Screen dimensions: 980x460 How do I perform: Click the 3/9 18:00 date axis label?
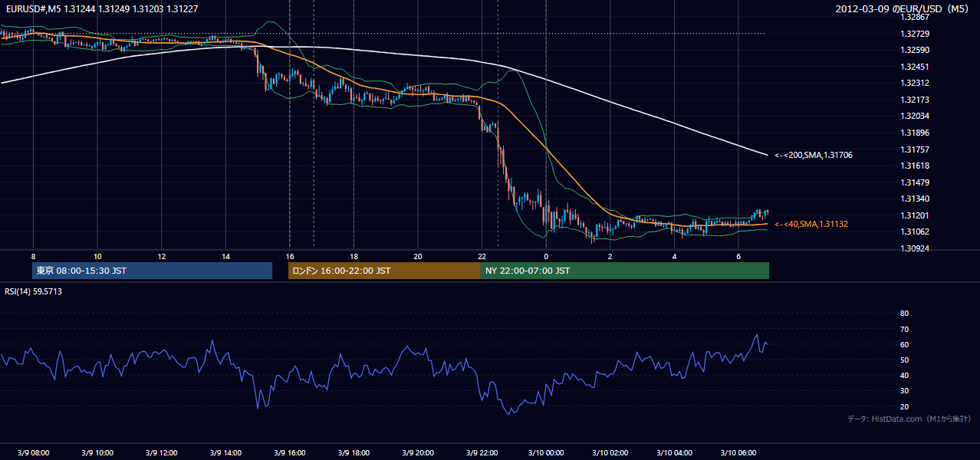(354, 453)
